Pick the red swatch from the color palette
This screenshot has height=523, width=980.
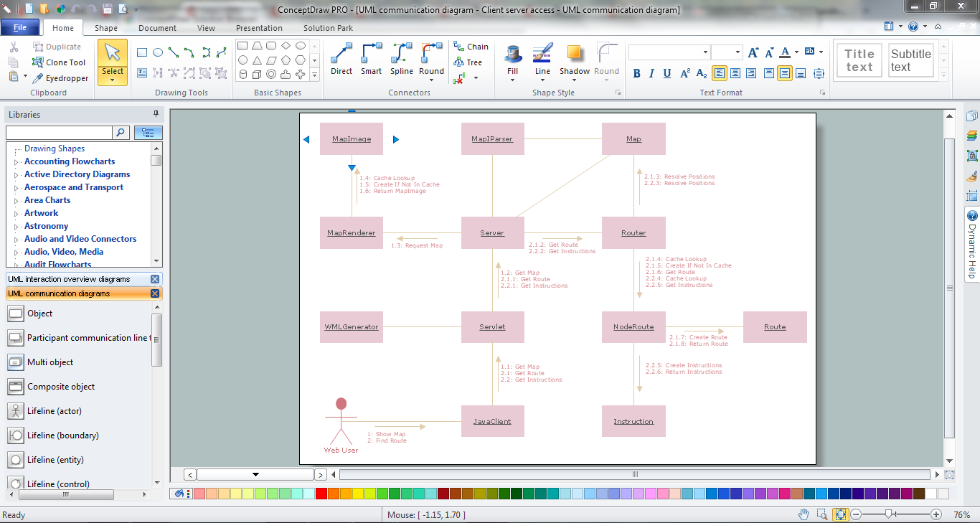[320, 494]
